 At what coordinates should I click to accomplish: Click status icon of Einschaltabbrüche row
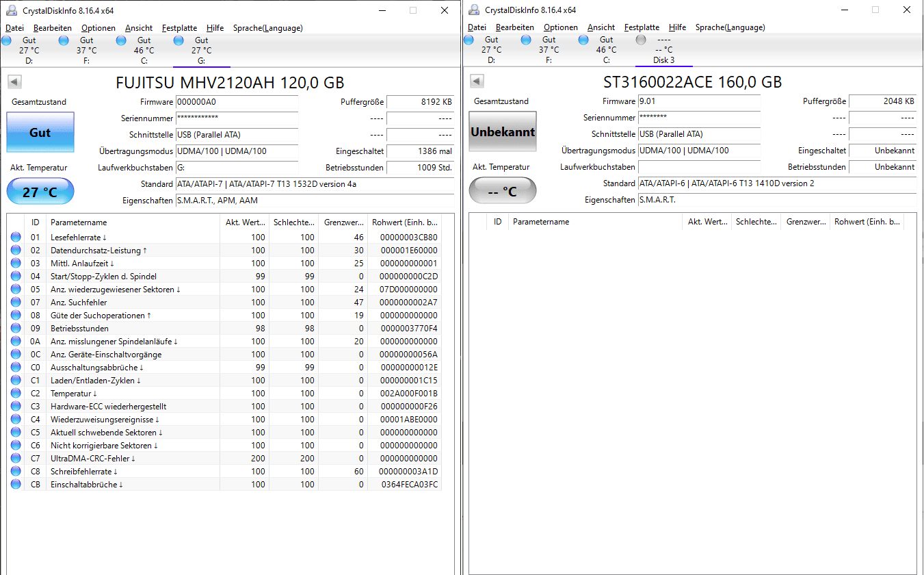tap(16, 485)
